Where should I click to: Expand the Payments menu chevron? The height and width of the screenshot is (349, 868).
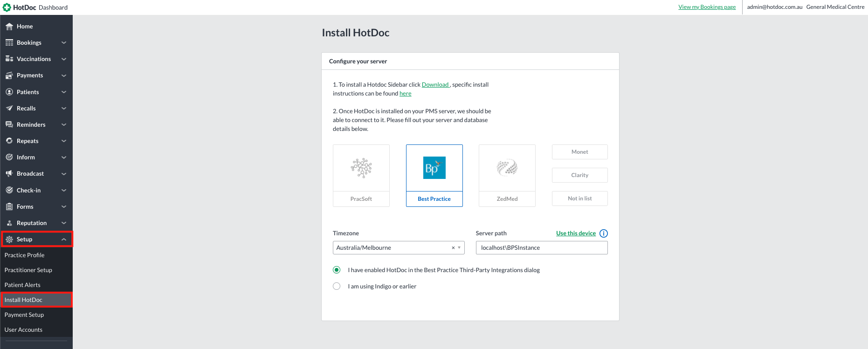pyautogui.click(x=64, y=75)
